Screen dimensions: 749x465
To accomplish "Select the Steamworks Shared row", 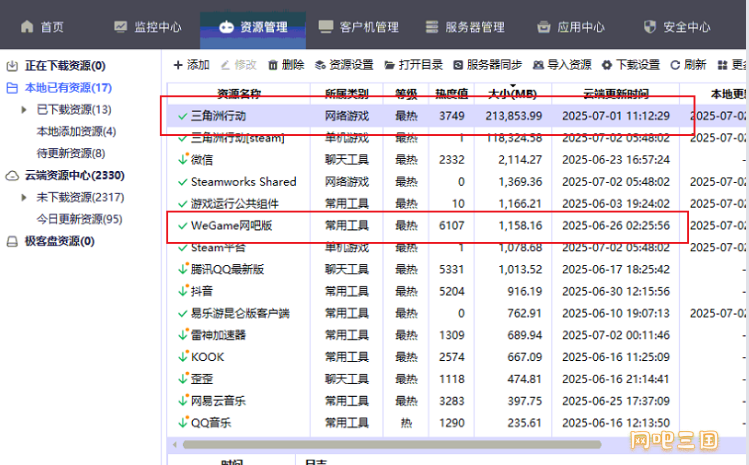I will tap(456, 182).
